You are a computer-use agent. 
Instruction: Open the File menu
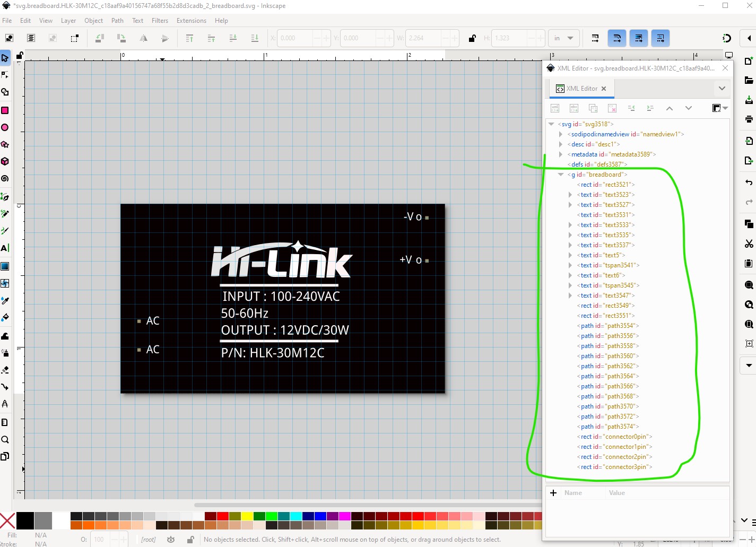point(7,21)
